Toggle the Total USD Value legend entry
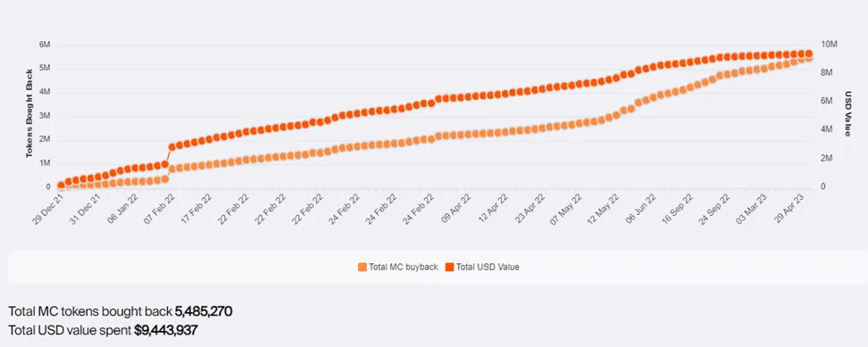 (482, 267)
